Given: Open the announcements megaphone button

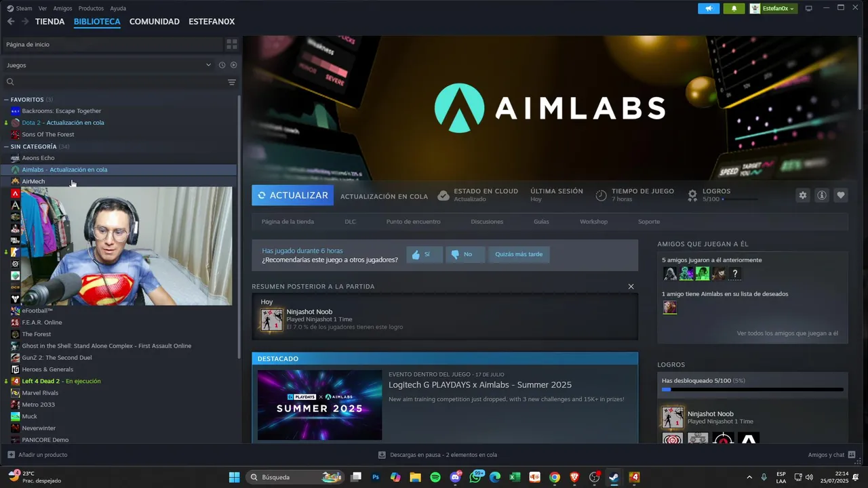Looking at the screenshot, I should pos(709,8).
